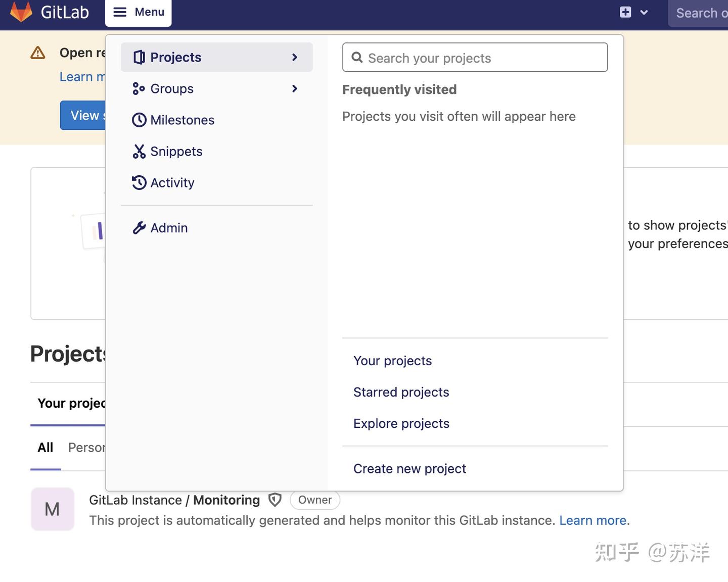This screenshot has height=582, width=728.
Task: Click the Search your projects input field
Action: tap(475, 58)
